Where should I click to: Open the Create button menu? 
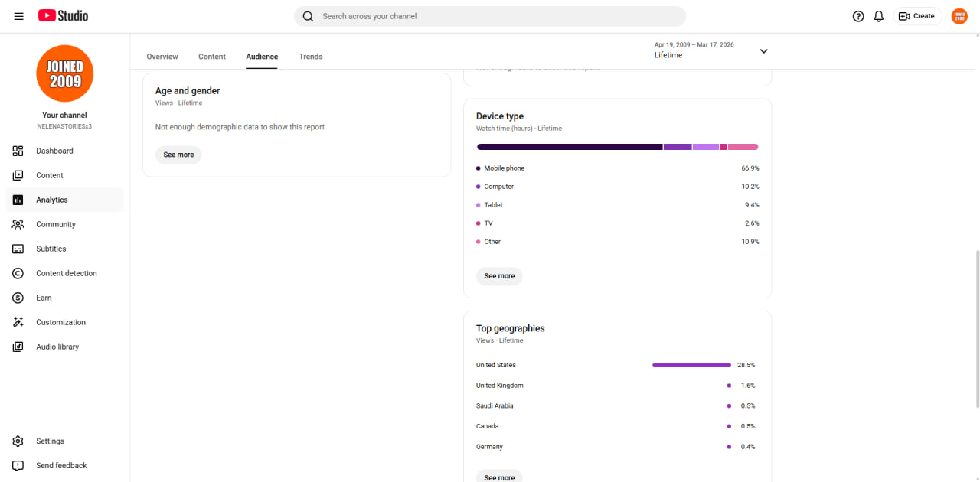click(x=917, y=16)
